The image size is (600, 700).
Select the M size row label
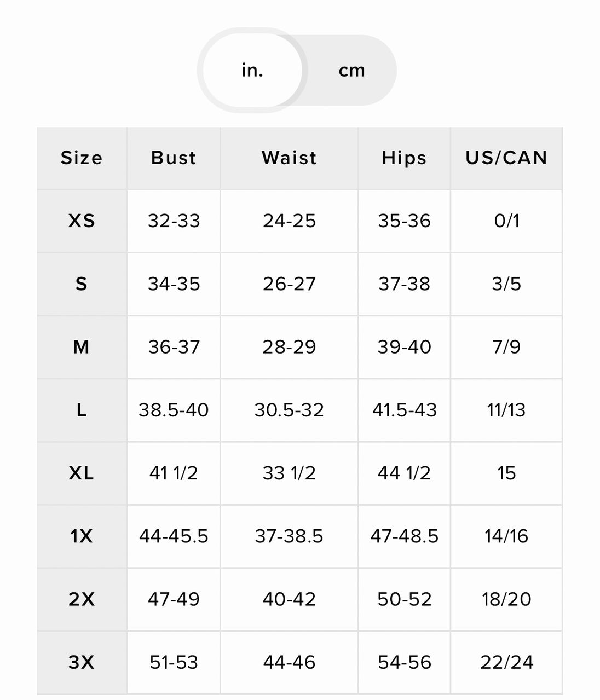tap(82, 347)
